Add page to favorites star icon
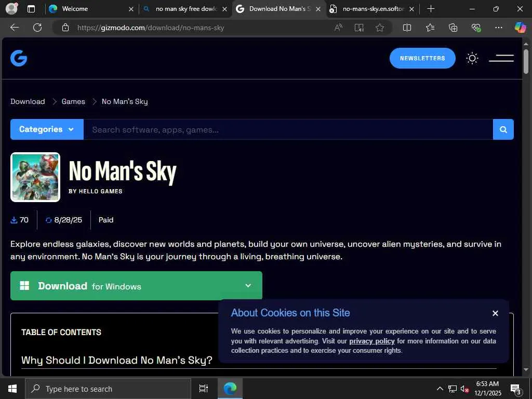Viewport: 532px width, 399px height. tap(380, 28)
